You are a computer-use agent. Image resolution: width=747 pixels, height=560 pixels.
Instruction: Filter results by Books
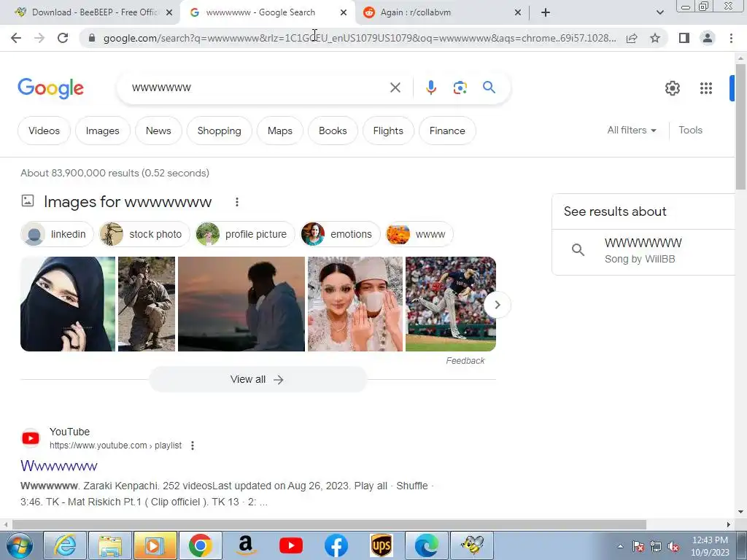click(x=333, y=131)
